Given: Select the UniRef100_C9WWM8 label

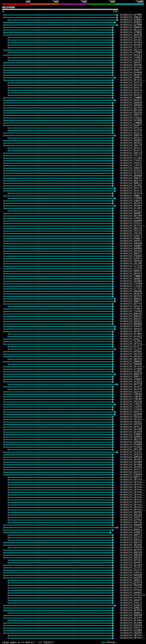Looking at the screenshot, I should (x=131, y=98).
